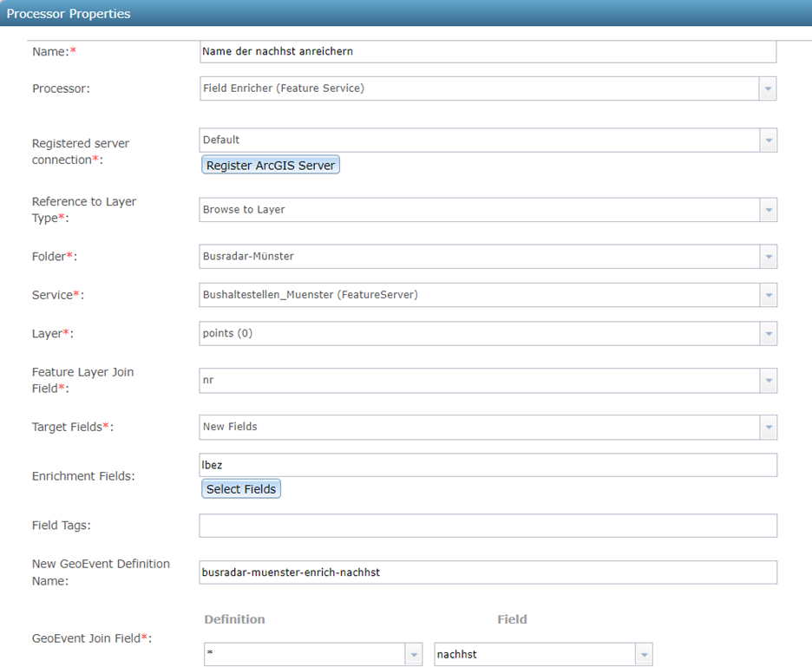
Task: Click in the Name text field
Action: click(x=488, y=52)
